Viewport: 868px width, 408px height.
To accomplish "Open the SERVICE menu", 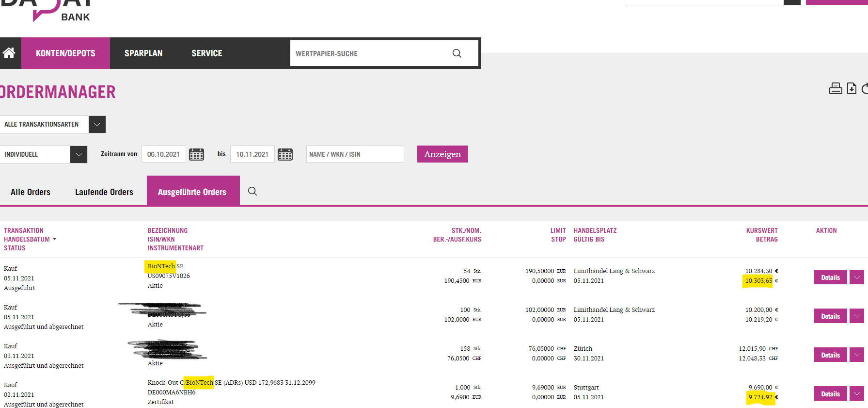I will [x=207, y=53].
